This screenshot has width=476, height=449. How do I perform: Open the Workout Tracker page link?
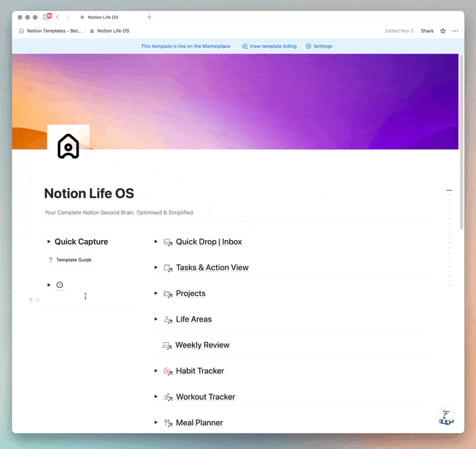(x=205, y=397)
